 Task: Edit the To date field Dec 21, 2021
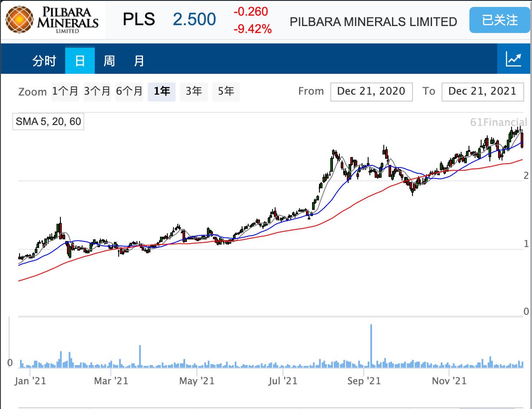click(x=482, y=92)
